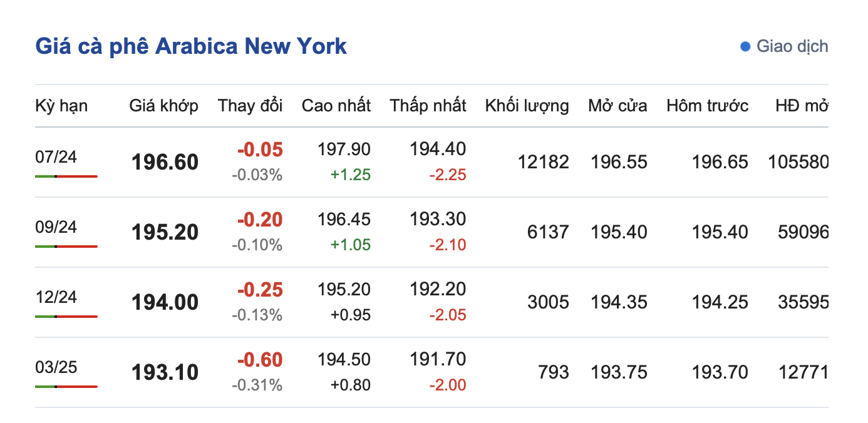This screenshot has width=868, height=423.
Task: Open the 07/24 contract term
Action: click(x=56, y=156)
